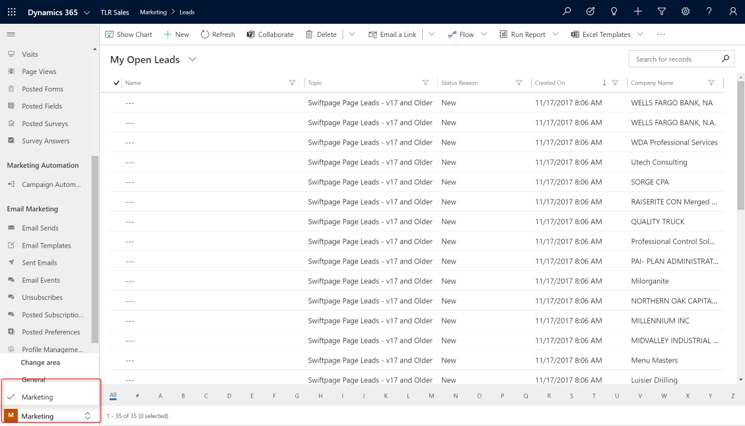Open the task flow checkmark icon
Image resolution: width=745 pixels, height=426 pixels.
(x=590, y=11)
